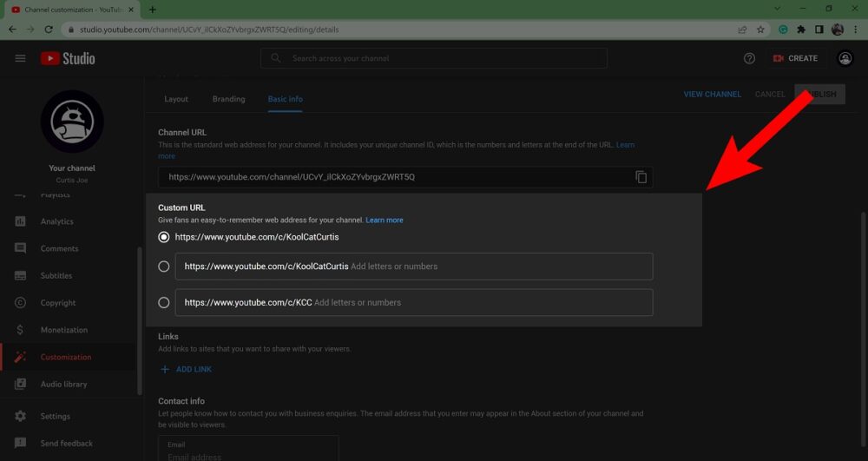Open the hamburger menu in Studio header
Image resolution: width=868 pixels, height=461 pixels.
(20, 58)
